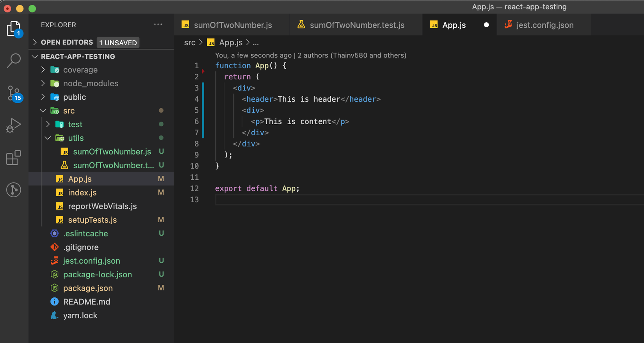This screenshot has width=644, height=343.
Task: Open README.md from the explorer
Action: point(86,302)
